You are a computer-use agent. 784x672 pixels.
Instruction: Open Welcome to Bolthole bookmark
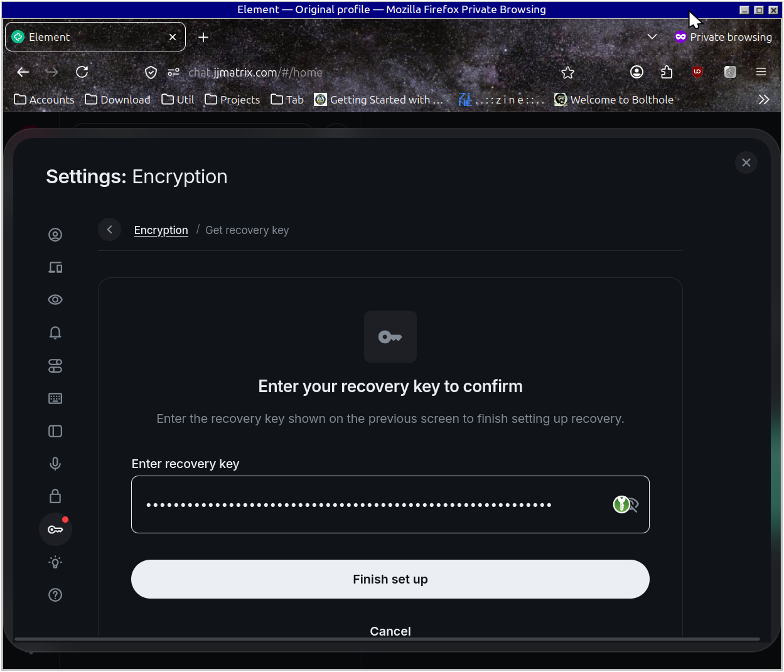pos(614,99)
